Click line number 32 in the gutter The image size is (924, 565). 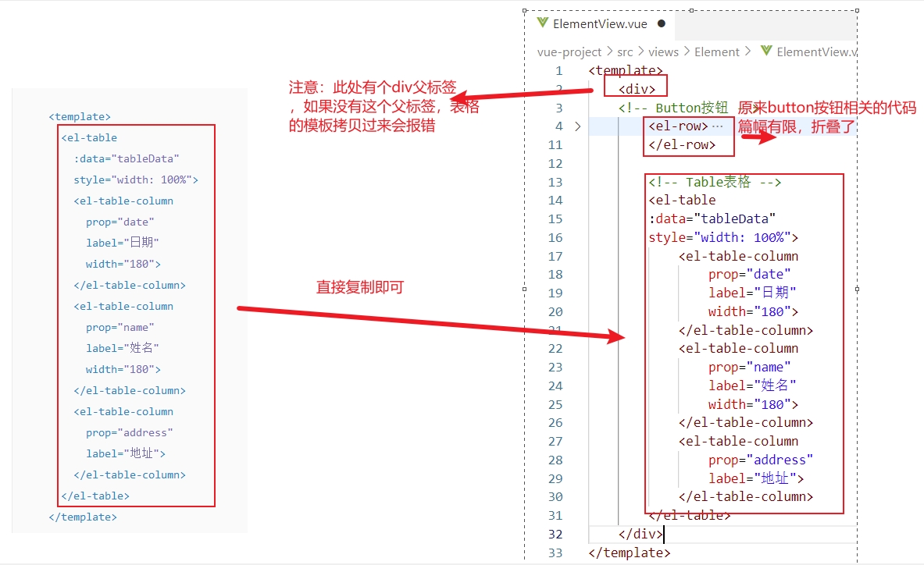[555, 535]
